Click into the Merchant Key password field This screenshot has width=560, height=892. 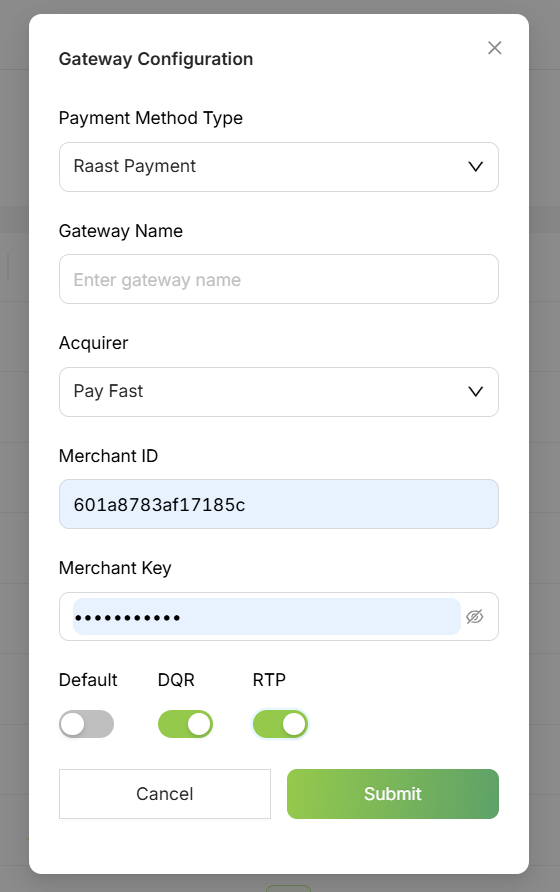tap(266, 617)
